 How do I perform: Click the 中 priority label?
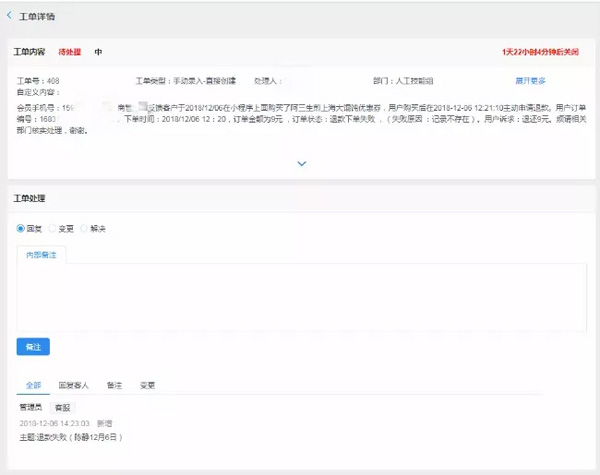[x=98, y=51]
